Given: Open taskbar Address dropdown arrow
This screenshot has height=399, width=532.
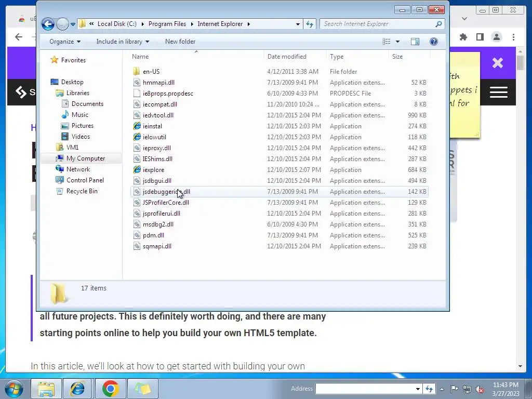Looking at the screenshot, I should coord(418,389).
